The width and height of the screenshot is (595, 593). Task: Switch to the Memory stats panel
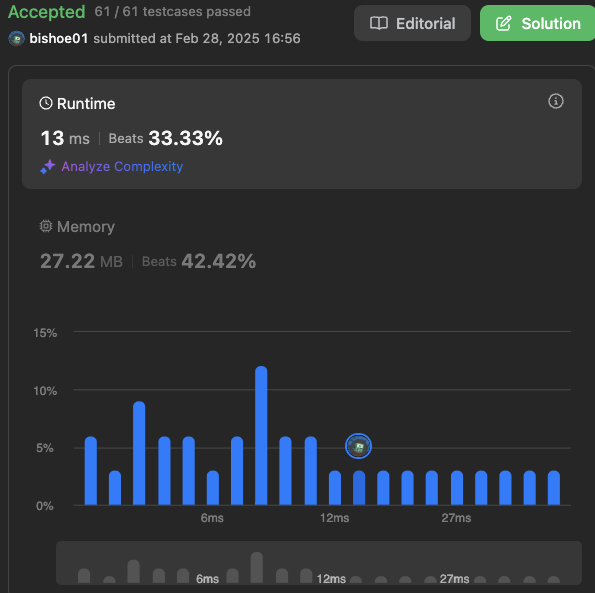tap(148, 246)
